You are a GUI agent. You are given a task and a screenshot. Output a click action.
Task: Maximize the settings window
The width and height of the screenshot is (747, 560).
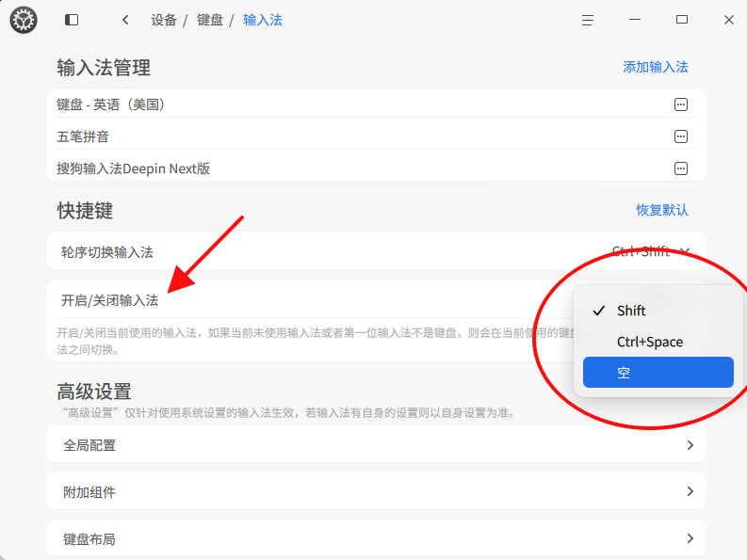682,20
